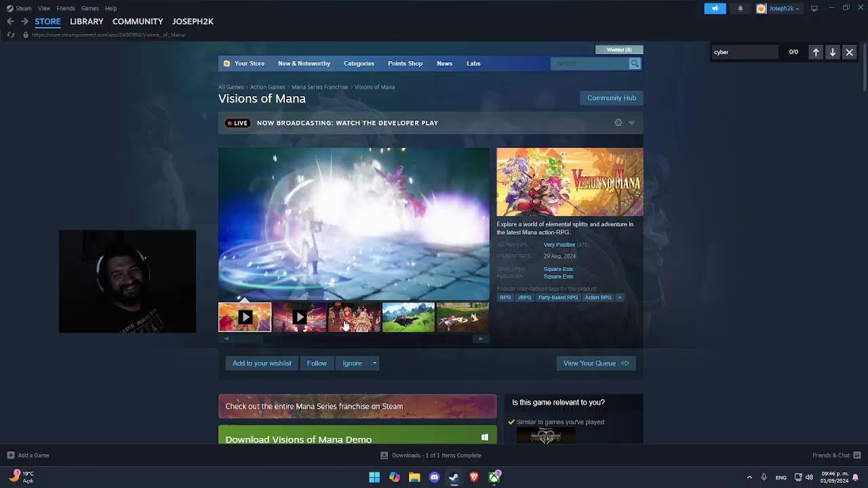This screenshot has width=868, height=488.
Task: Click View Your Queue
Action: 596,363
